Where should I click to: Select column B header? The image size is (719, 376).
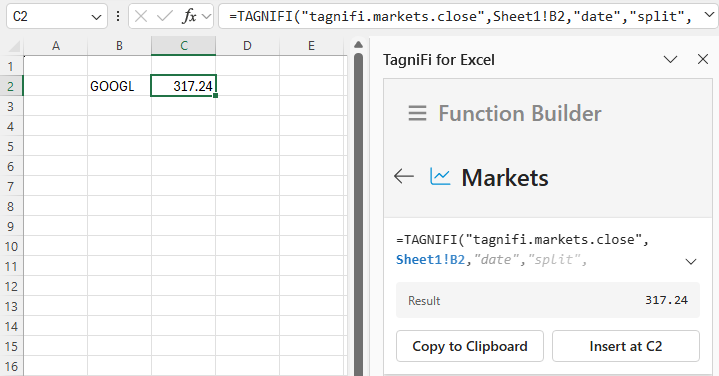tap(119, 46)
